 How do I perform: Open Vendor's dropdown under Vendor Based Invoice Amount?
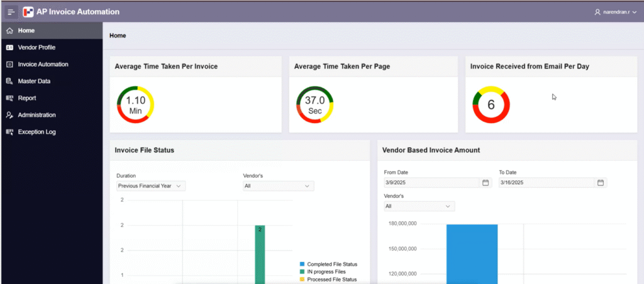[419, 206]
